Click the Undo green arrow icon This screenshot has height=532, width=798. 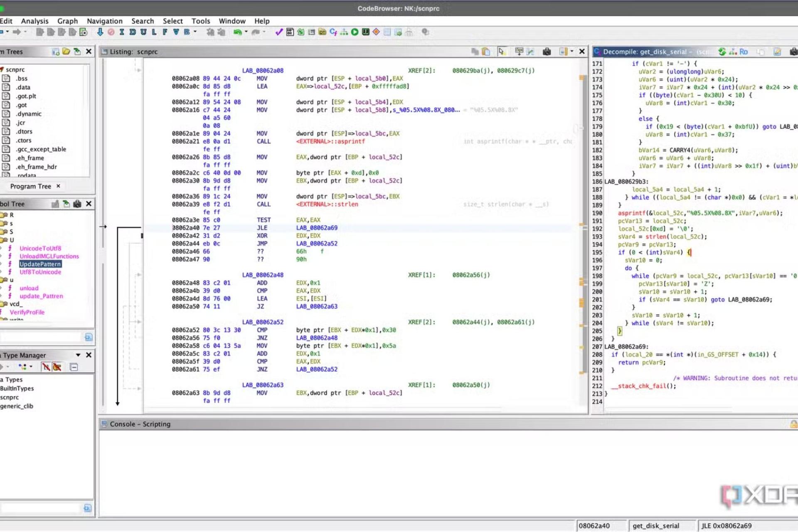[237, 32]
